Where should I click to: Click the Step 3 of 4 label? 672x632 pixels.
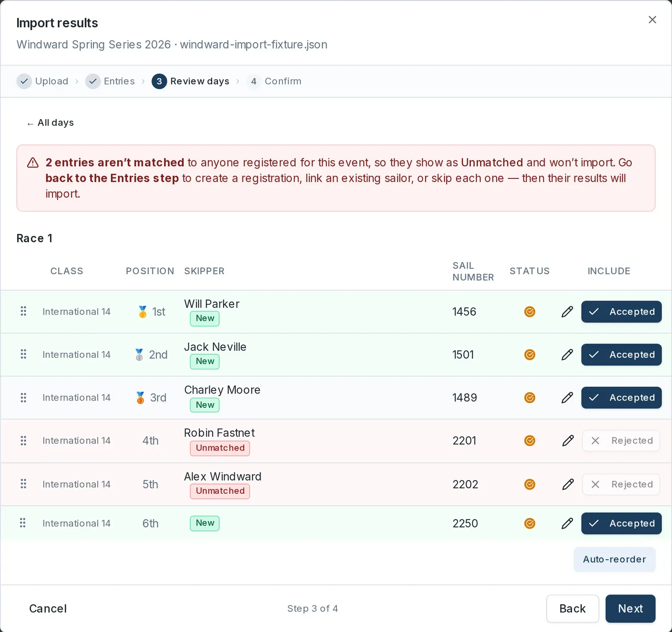[312, 608]
